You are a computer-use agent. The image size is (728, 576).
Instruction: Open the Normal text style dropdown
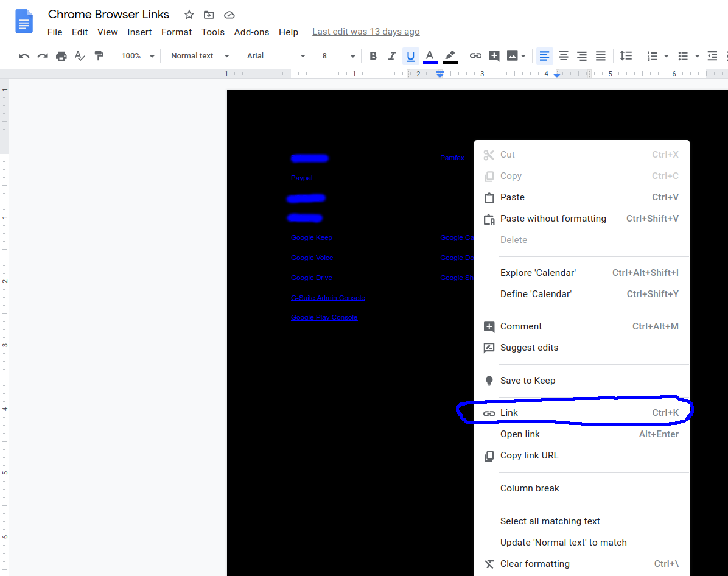pos(200,56)
